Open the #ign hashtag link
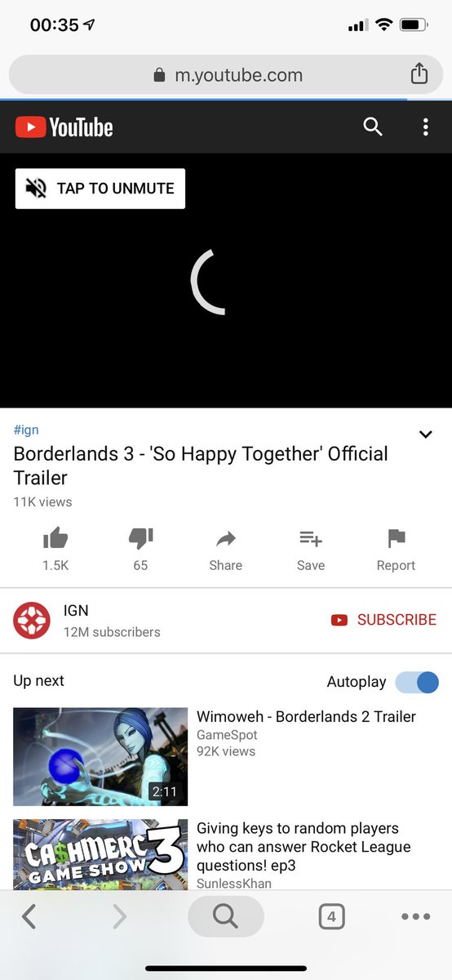452x980 pixels. coord(26,430)
